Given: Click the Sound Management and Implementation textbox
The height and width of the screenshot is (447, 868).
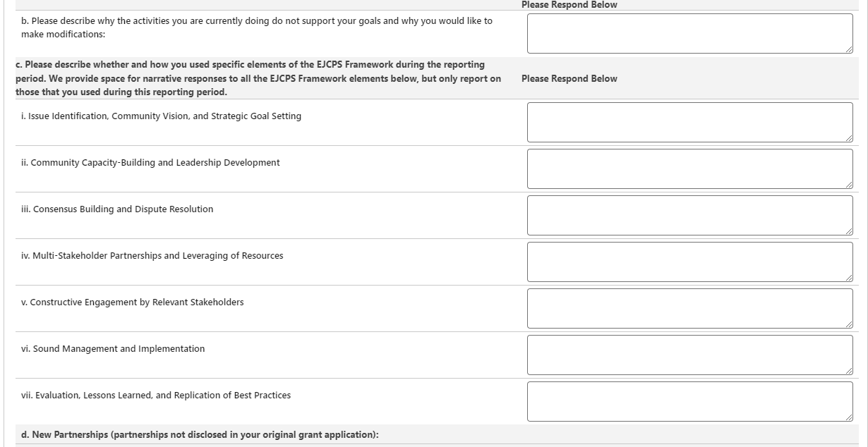Looking at the screenshot, I should [689, 355].
